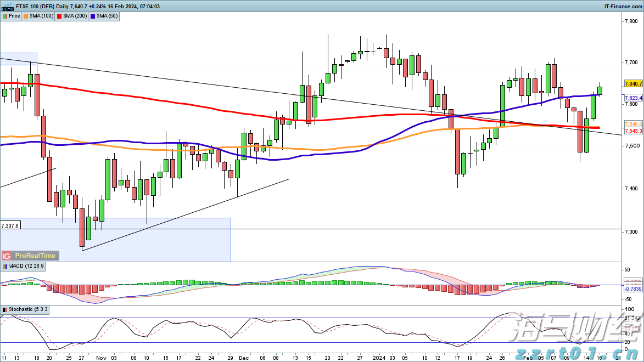Click the red SMA (200) legend swatch
This screenshot has height=362, width=644.
59,16
